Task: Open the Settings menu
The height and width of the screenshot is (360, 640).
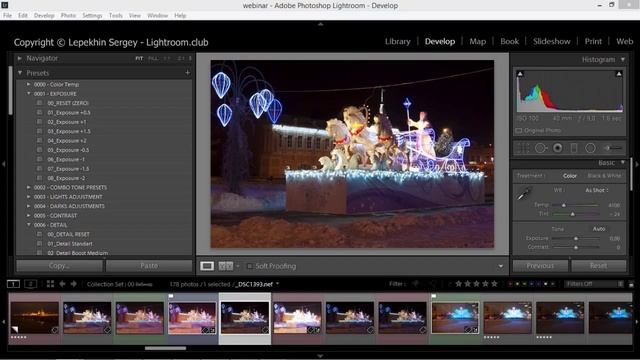Action: [92, 16]
